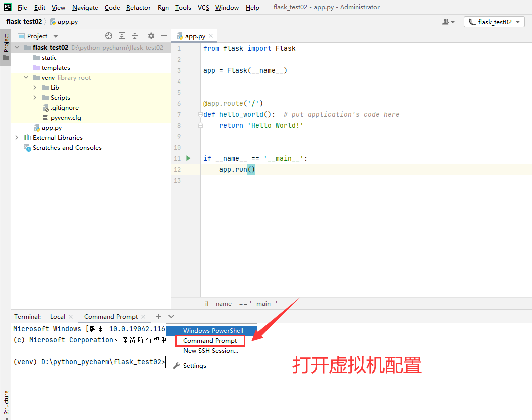Open the Project panel settings gear
Screen dimensions: 532x420
click(151, 36)
